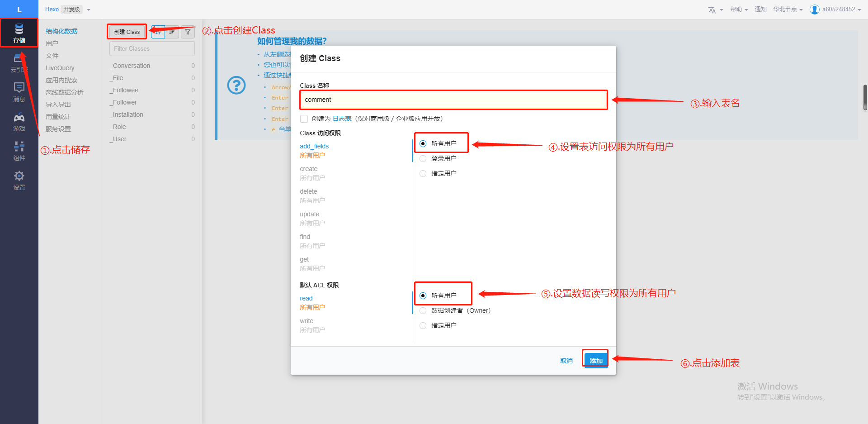Click the descending sort icon button
This screenshot has height=424, width=868.
(172, 32)
